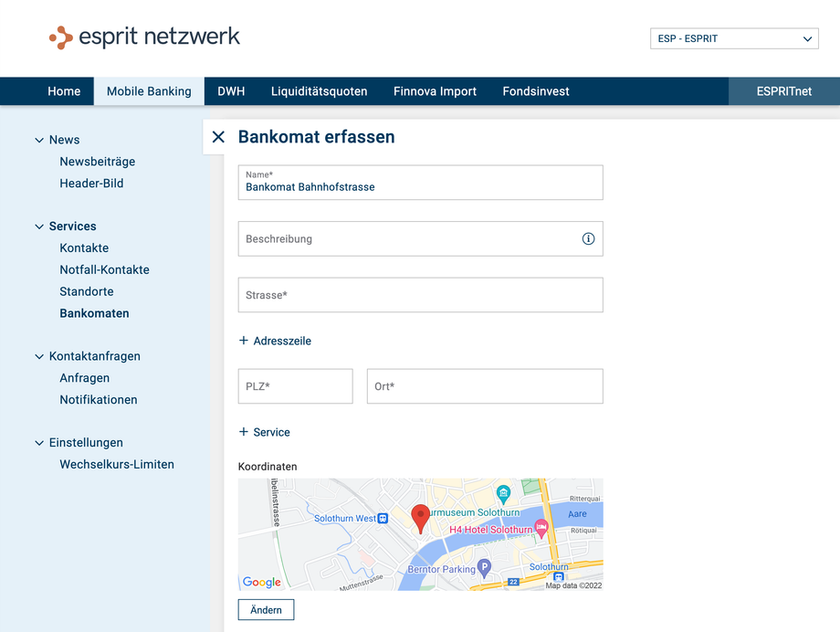The image size is (840, 632).
Task: Collapse the News section
Action: click(x=39, y=141)
